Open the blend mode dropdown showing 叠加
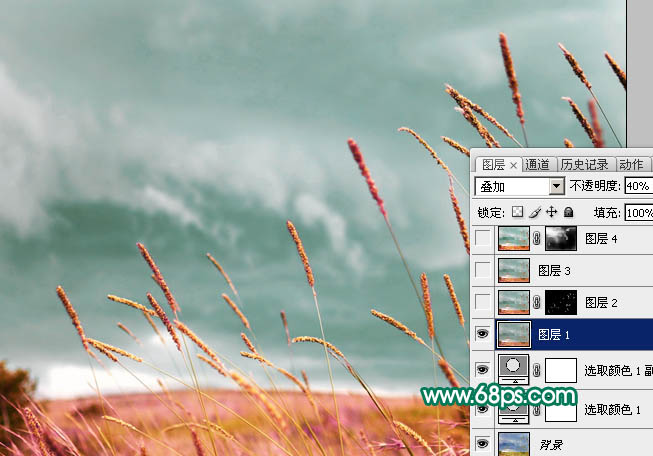Viewport: 653px width, 456px height. click(x=520, y=186)
